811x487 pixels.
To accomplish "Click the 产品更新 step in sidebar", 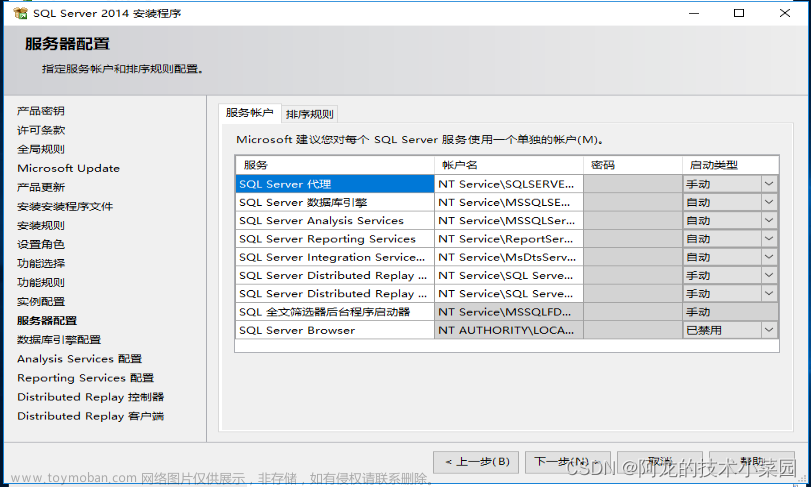I will pos(41,187).
